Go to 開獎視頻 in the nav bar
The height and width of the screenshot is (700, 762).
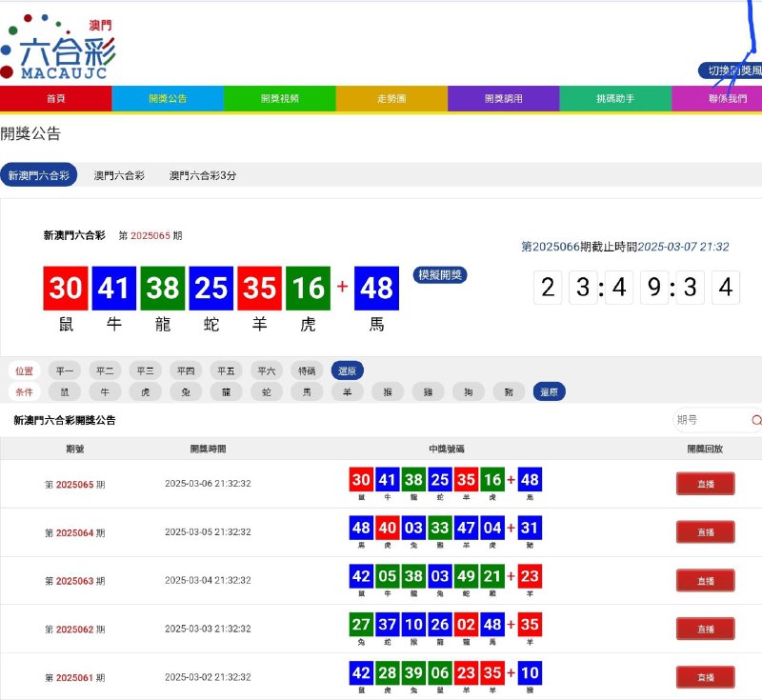click(279, 99)
